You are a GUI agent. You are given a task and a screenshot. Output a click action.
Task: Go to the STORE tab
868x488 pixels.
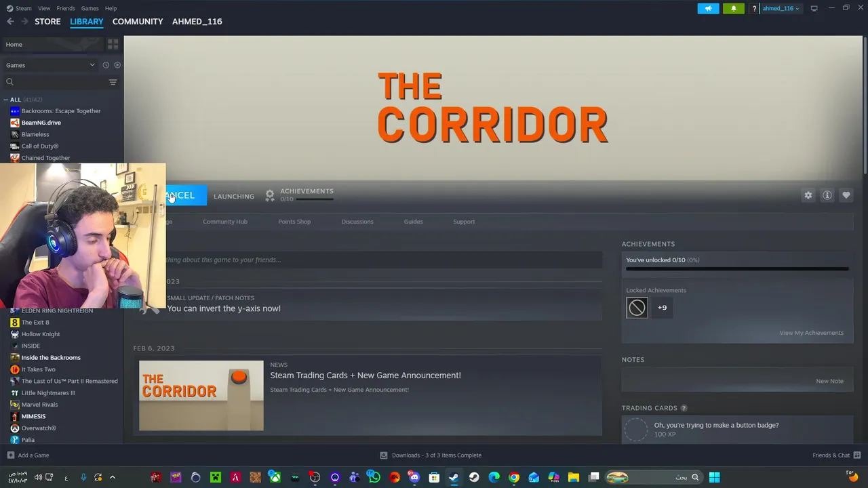(47, 22)
